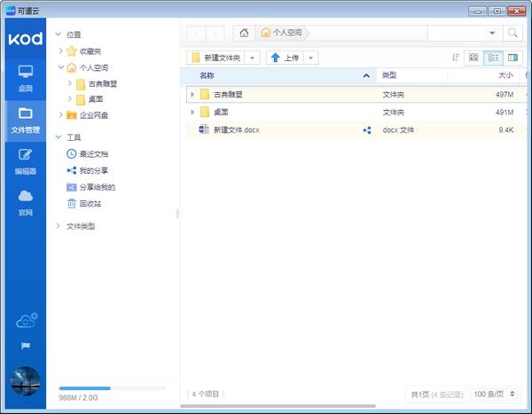Expand the 文件类型 section
Image resolution: width=532 pixels, height=414 pixels.
(59, 226)
